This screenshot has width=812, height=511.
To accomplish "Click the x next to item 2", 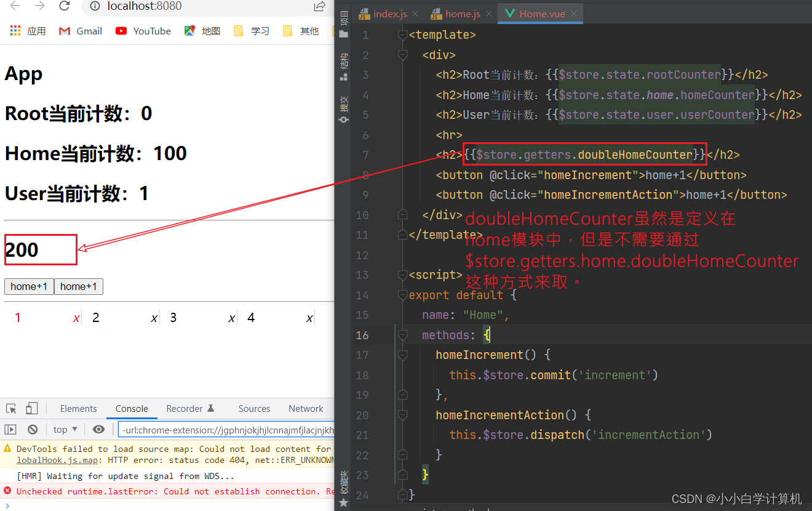I will [154, 318].
